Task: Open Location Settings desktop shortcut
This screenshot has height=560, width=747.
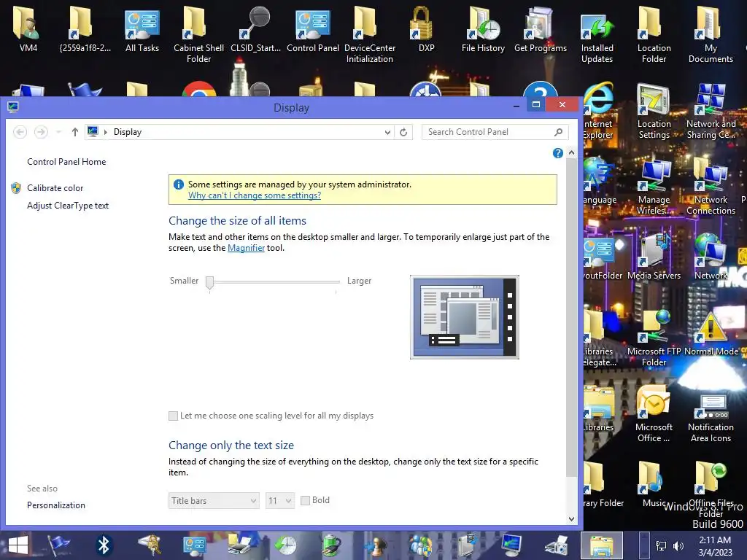Action: pos(654,112)
